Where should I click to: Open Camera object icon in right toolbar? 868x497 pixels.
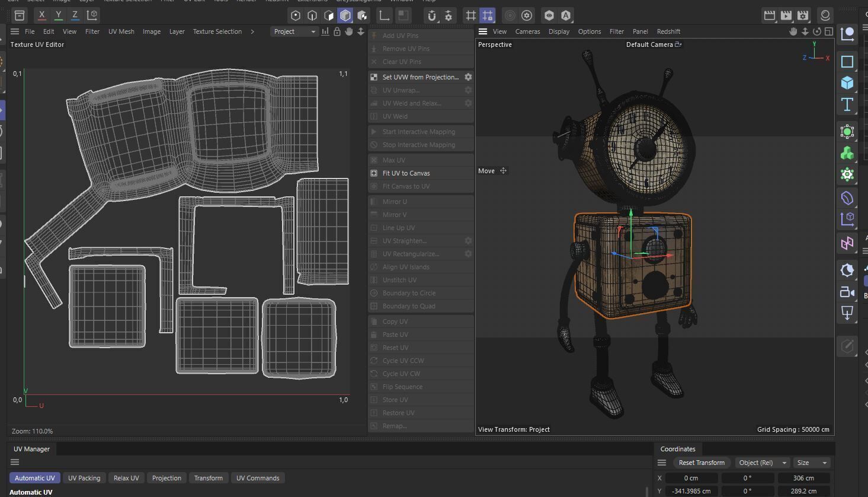tap(847, 292)
